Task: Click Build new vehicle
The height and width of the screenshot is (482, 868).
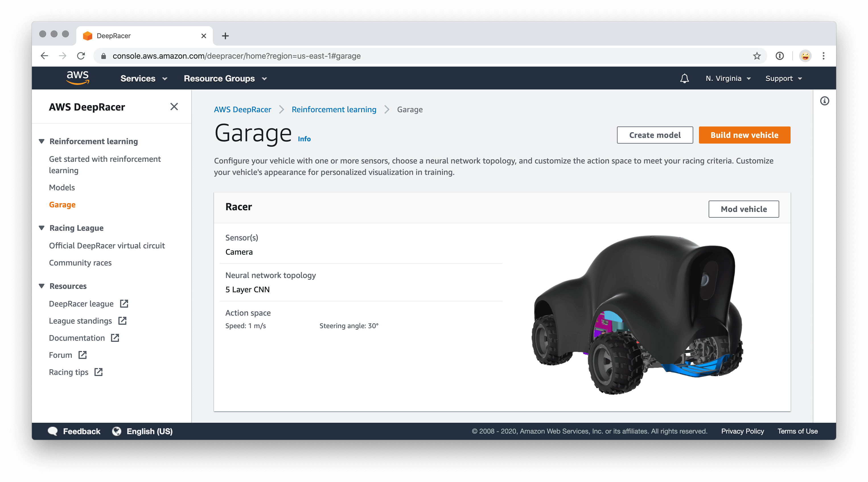Action: pos(744,135)
